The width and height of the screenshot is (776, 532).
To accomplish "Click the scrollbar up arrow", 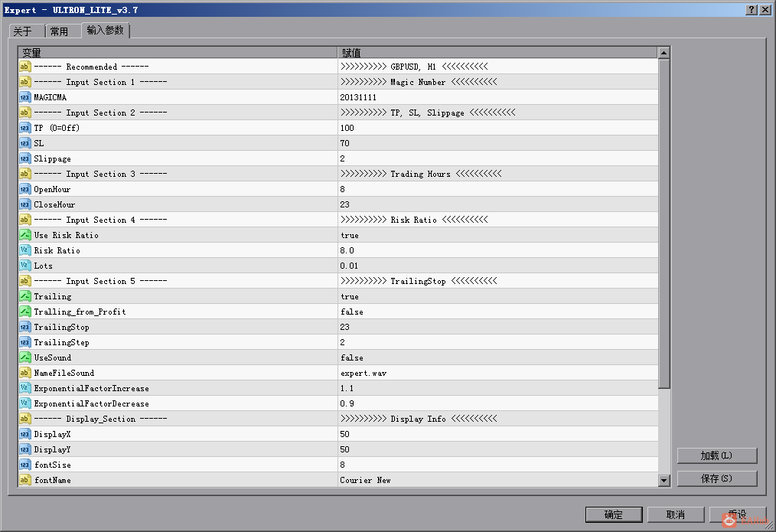I will pyautogui.click(x=664, y=53).
